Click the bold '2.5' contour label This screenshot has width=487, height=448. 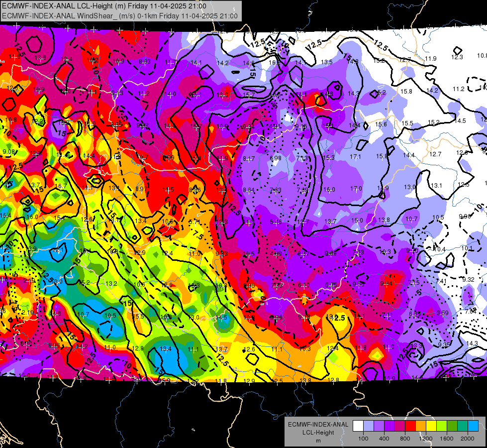(339, 318)
